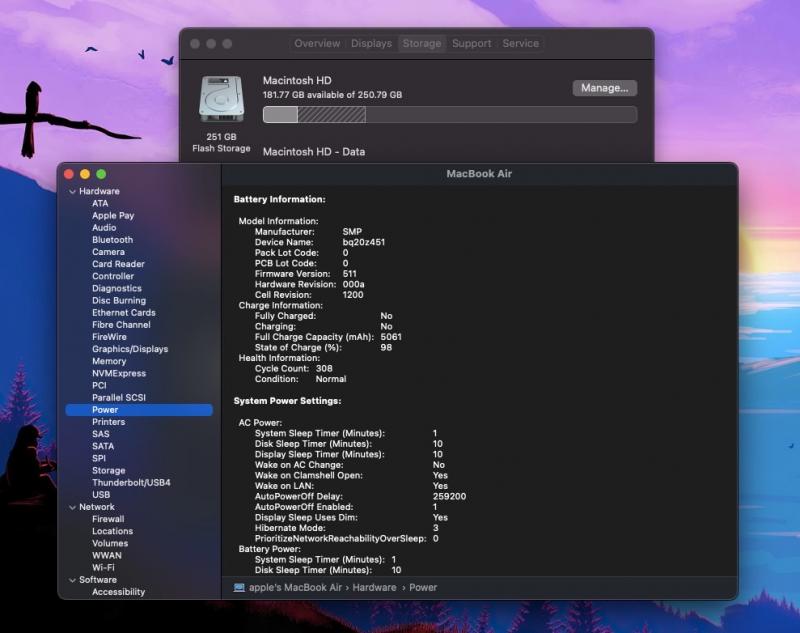Select SAS in the Hardware list

(x=101, y=434)
